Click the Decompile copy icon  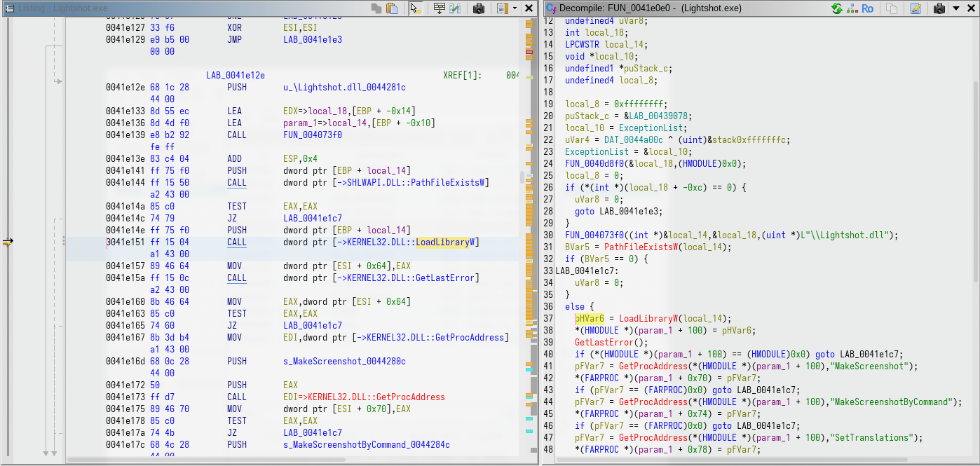pyautogui.click(x=892, y=8)
